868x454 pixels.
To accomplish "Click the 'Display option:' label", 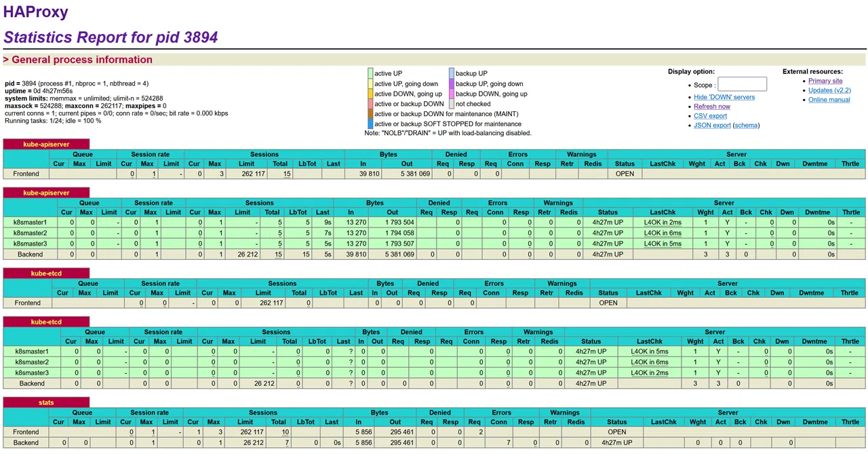I will coord(691,71).
